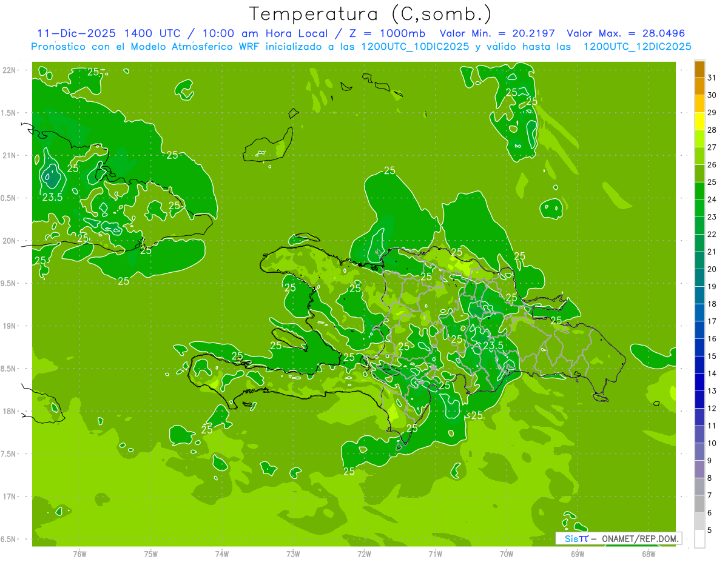Click the longitude axis label '73W'
The width and height of the screenshot is (728, 562).
pyautogui.click(x=293, y=554)
